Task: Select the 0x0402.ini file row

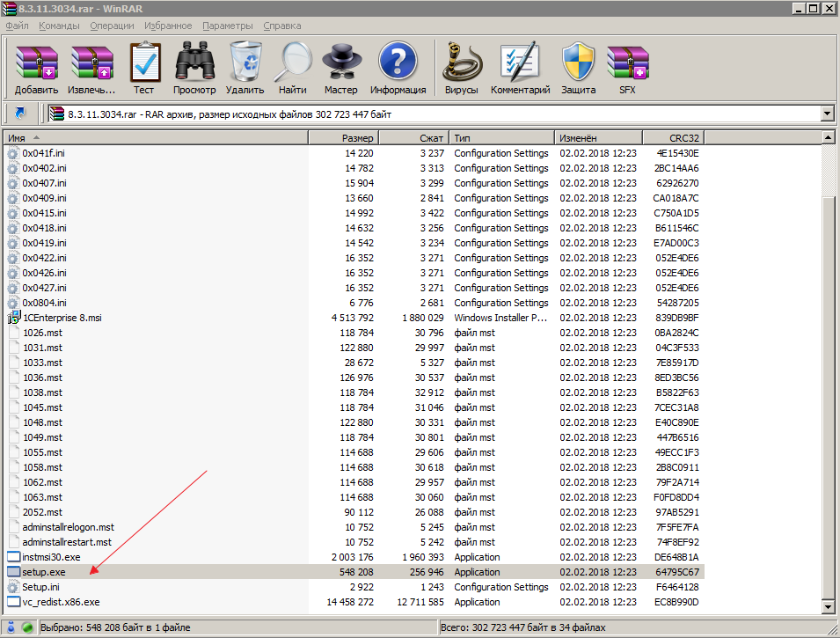Action: tap(354, 168)
